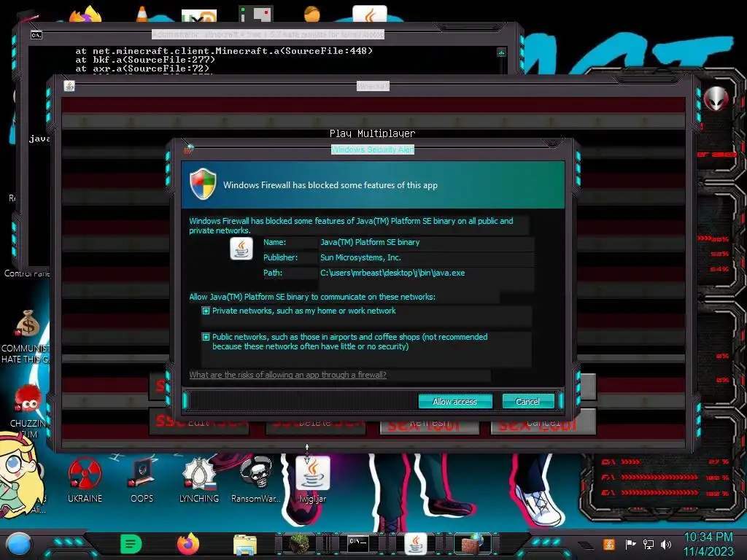Open the LYNCHING desktop icon

click(199, 480)
